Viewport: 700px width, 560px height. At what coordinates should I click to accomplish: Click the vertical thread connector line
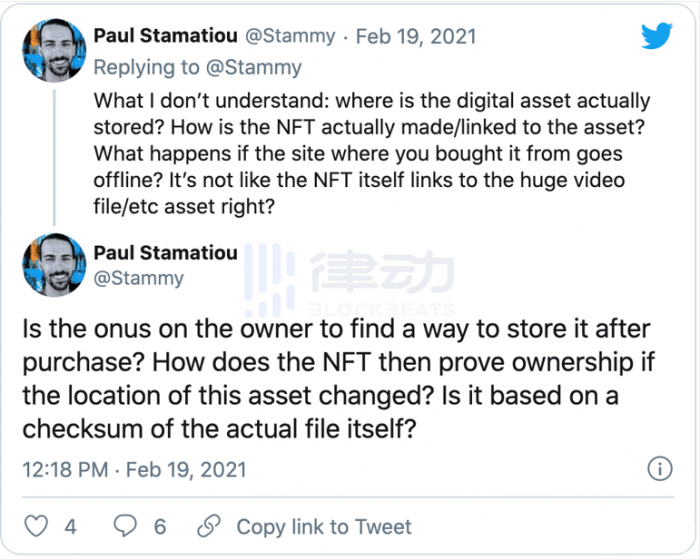[54, 158]
